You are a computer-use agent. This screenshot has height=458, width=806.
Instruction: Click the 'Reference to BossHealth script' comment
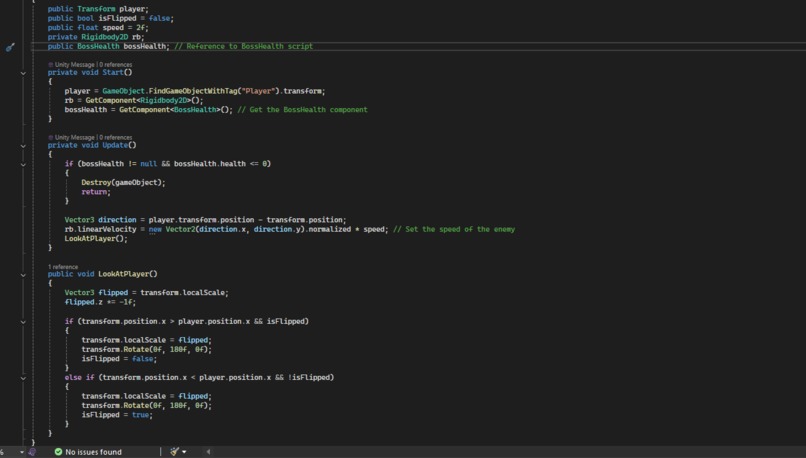click(244, 46)
